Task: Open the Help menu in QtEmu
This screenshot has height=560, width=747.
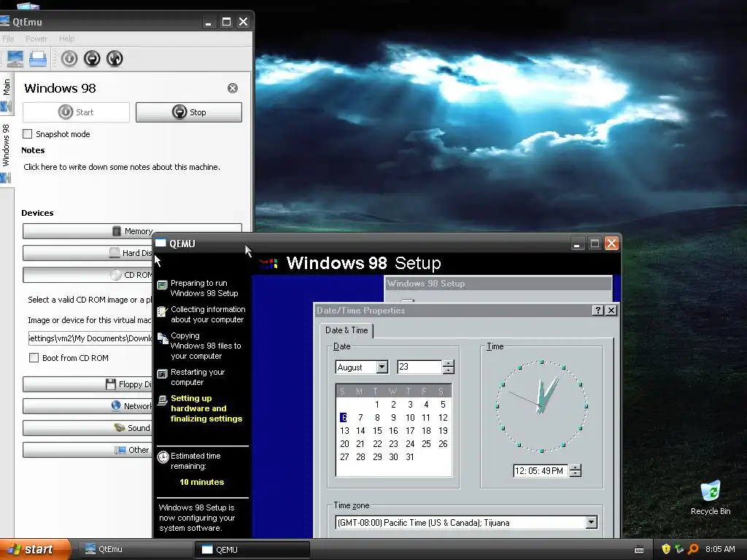Action: [x=66, y=39]
